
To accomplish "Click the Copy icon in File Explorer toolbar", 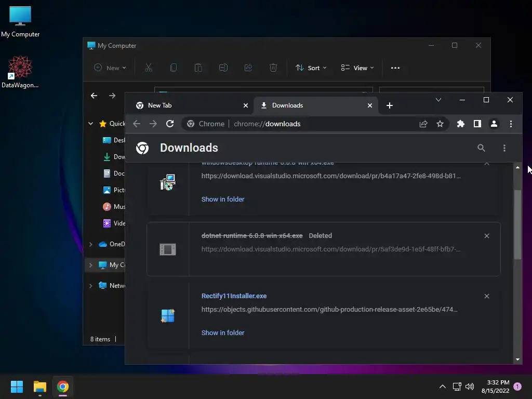I will point(174,68).
